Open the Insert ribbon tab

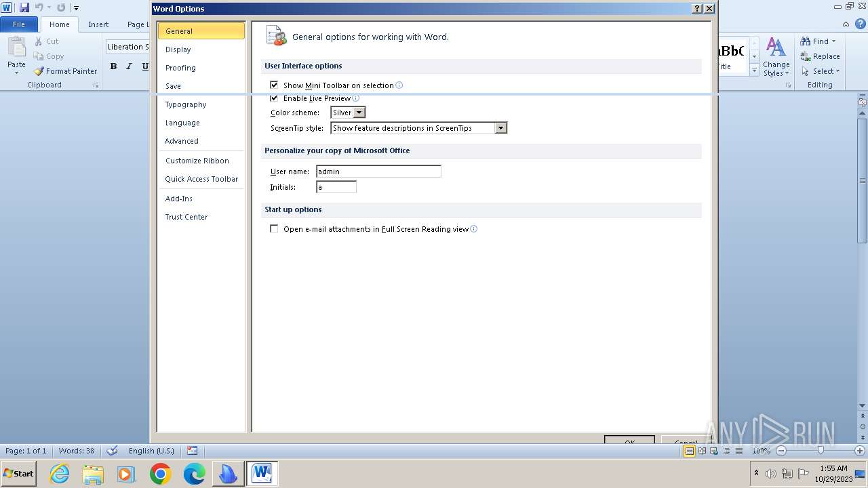(x=98, y=24)
